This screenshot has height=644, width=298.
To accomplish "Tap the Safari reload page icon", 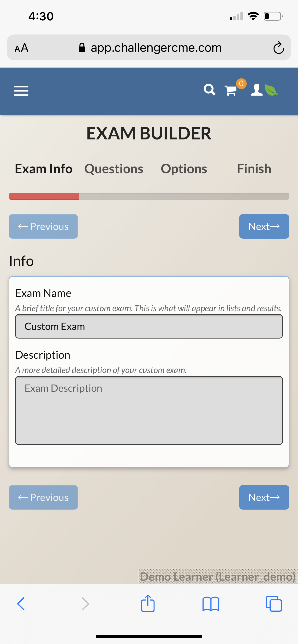I will (279, 47).
